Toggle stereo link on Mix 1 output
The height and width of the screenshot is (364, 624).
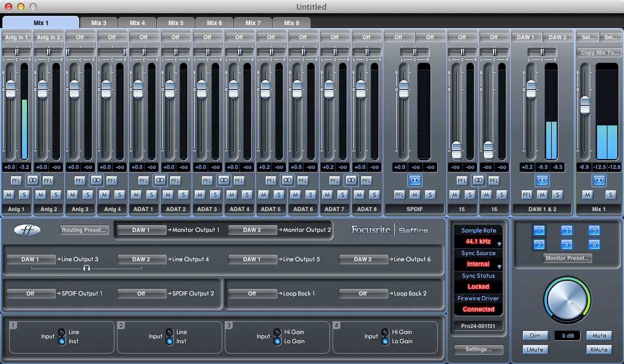click(599, 180)
